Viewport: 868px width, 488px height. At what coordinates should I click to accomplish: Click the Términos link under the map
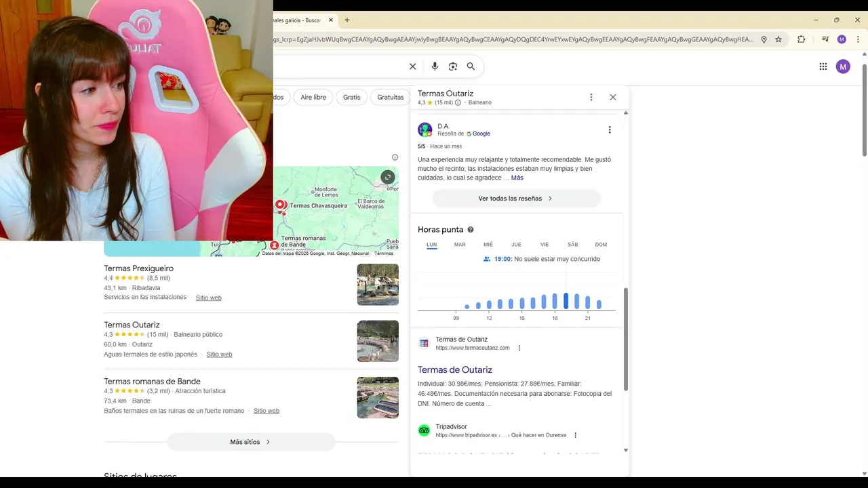point(384,253)
